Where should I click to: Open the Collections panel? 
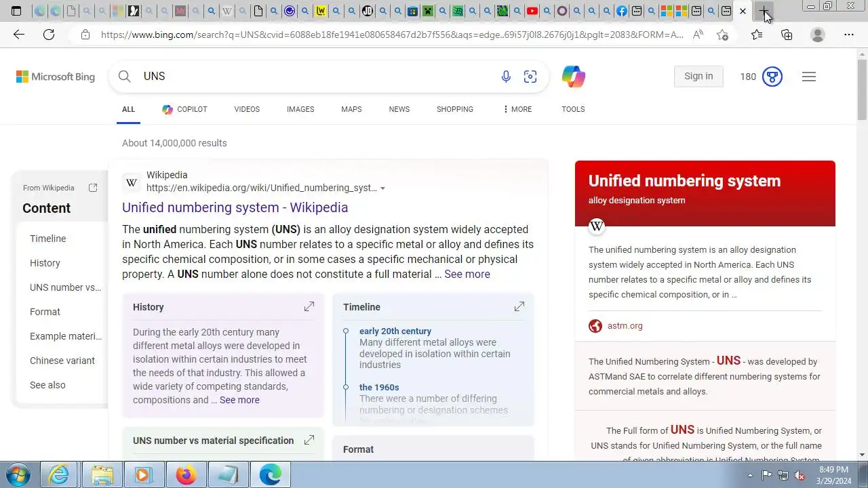[x=787, y=35]
